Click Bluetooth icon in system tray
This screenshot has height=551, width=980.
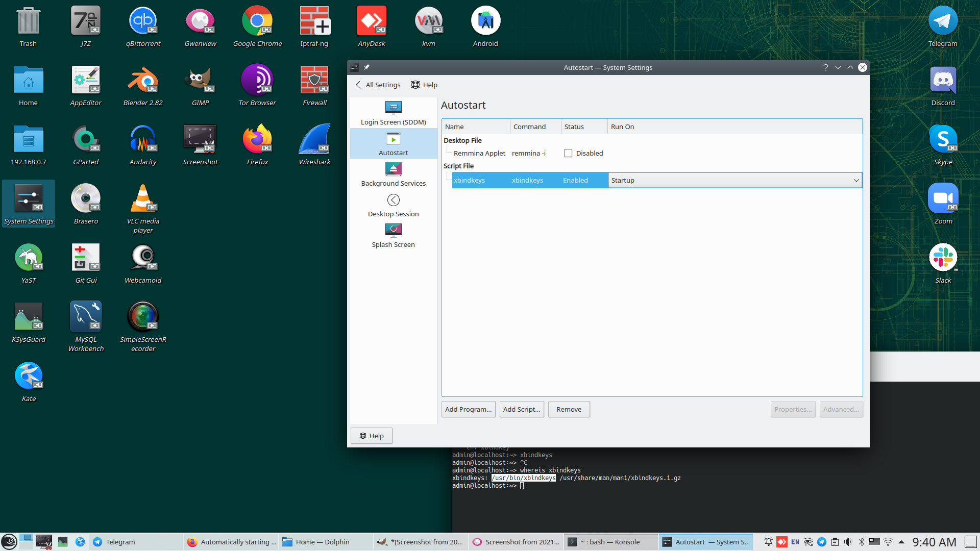coord(861,542)
